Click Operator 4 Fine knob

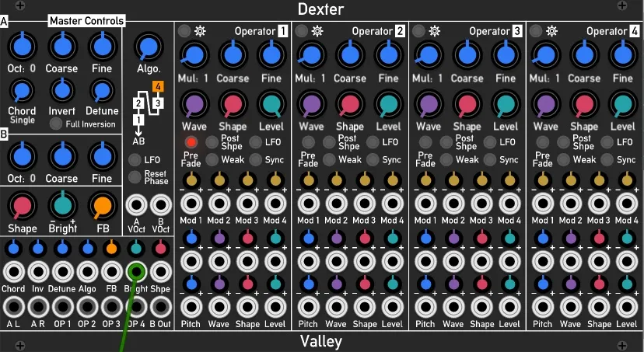click(x=623, y=55)
